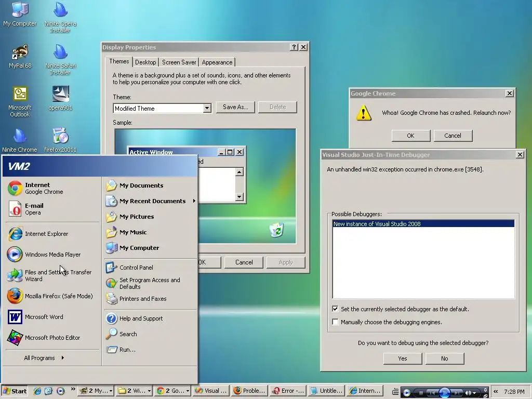Switch to Visual ... taskbar button
532x399 pixels.
[210, 391]
